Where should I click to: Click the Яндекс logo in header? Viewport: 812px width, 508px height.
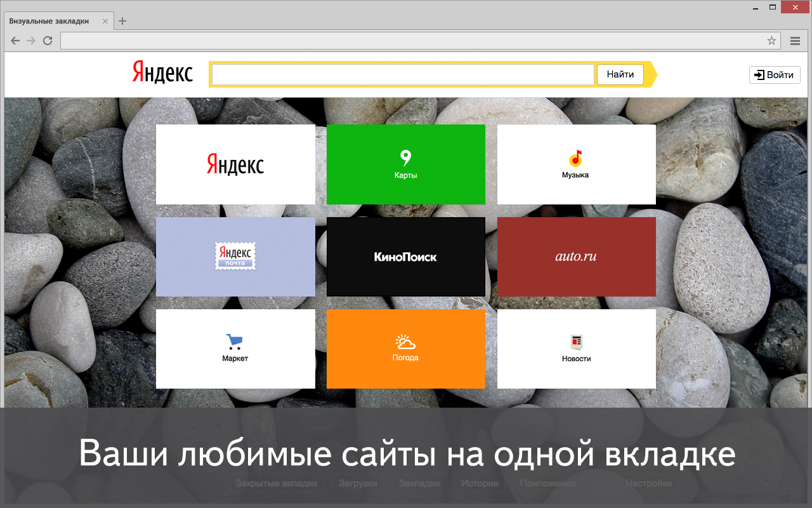(x=162, y=72)
